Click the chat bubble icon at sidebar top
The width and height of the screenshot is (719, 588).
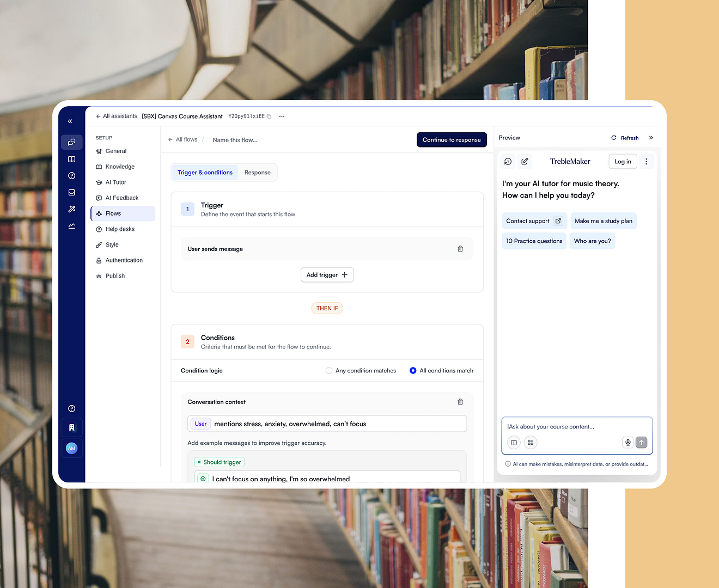pyautogui.click(x=71, y=142)
